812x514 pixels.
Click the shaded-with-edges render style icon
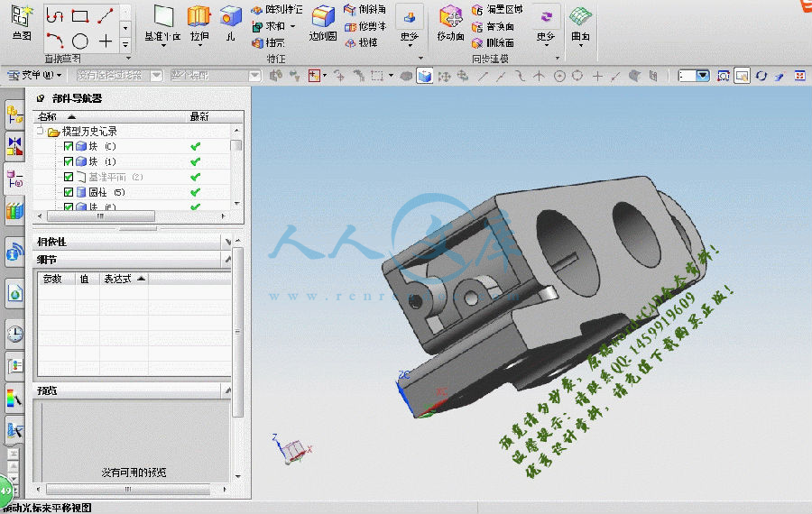[425, 76]
